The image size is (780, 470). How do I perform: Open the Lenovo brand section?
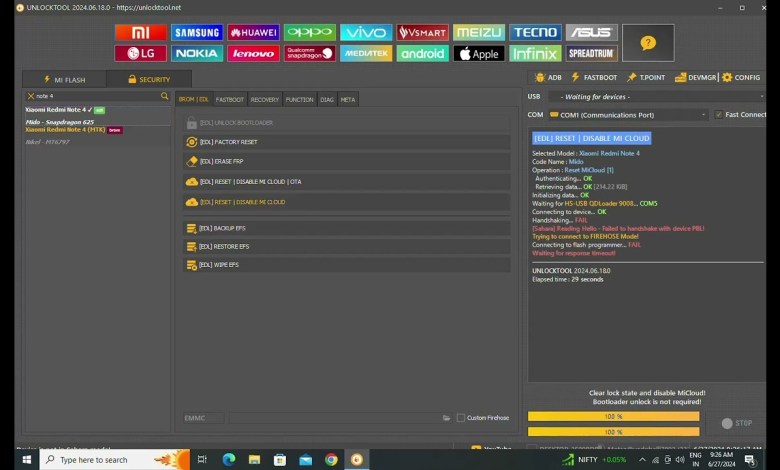[x=253, y=53]
